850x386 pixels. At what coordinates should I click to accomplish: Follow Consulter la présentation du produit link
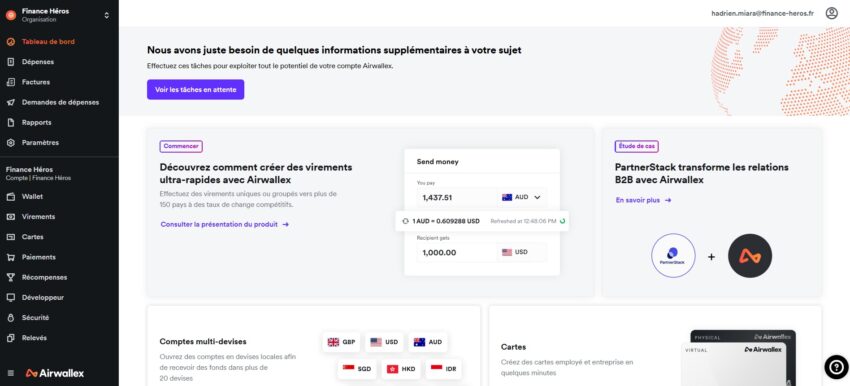[x=224, y=224]
